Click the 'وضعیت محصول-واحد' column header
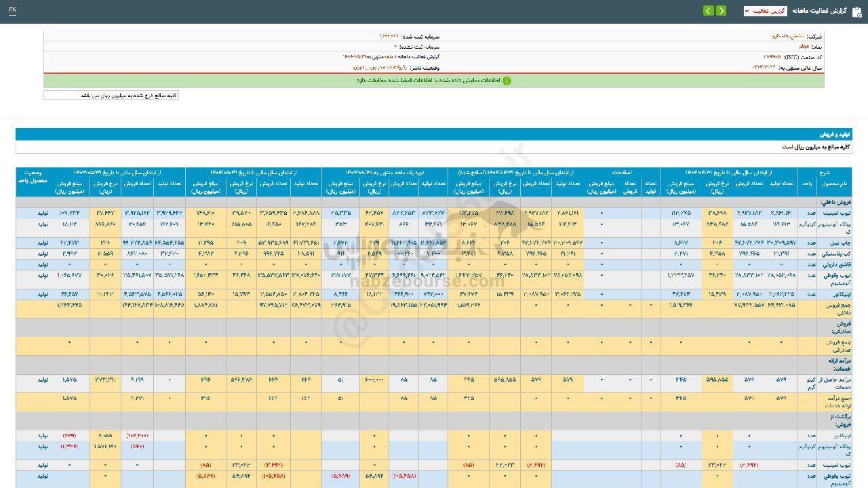This screenshot has width=868, height=488. click(x=33, y=177)
